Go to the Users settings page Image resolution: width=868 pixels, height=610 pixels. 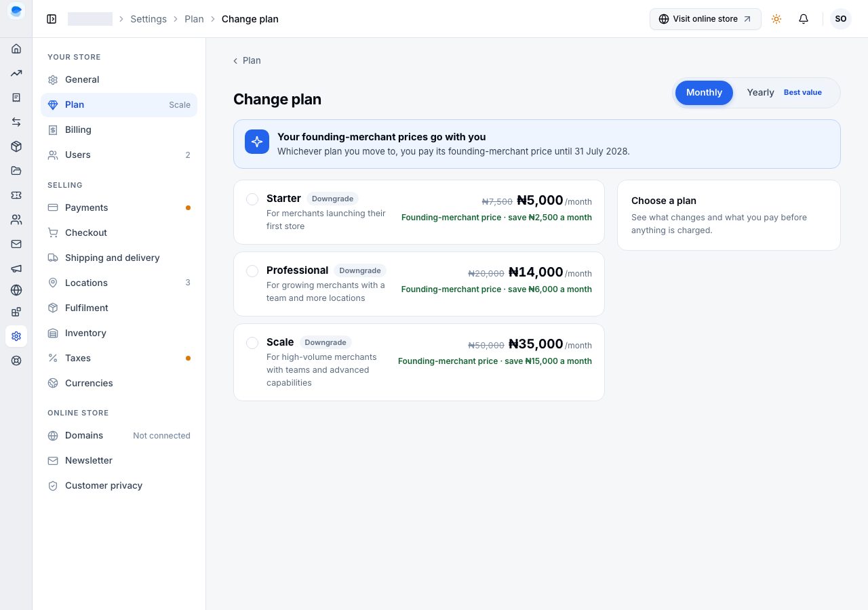(x=119, y=155)
